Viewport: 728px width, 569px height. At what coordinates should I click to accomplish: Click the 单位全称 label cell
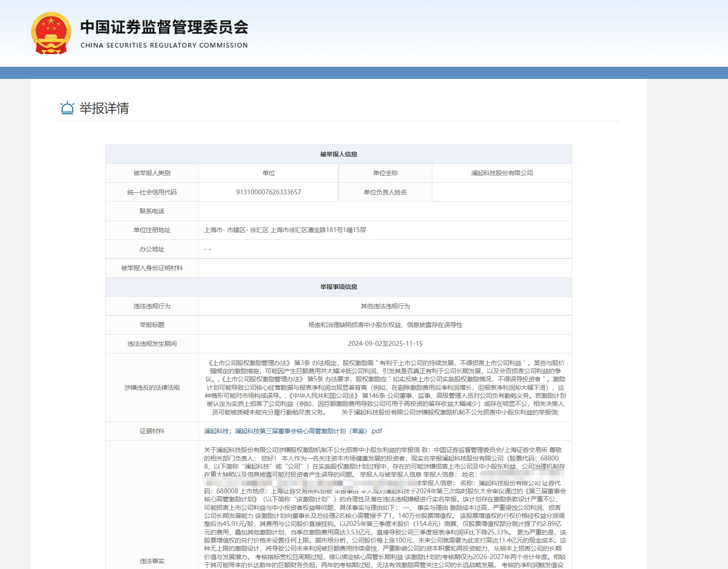tap(385, 173)
